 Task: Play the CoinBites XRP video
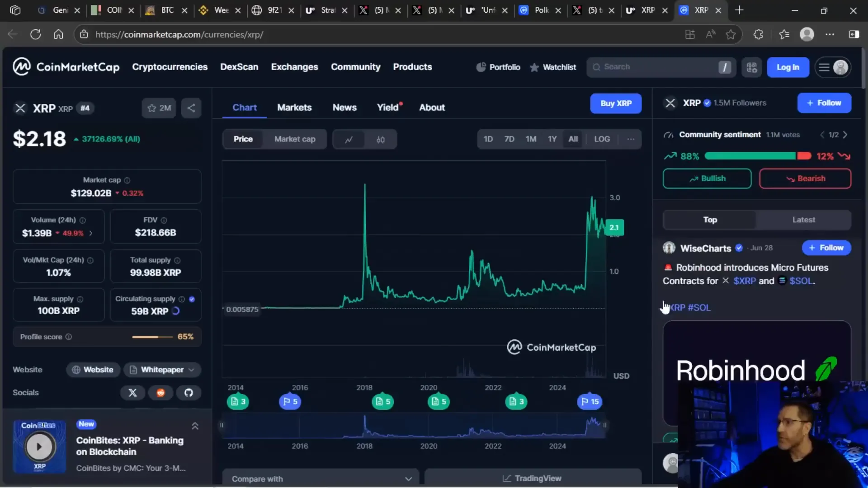39,446
